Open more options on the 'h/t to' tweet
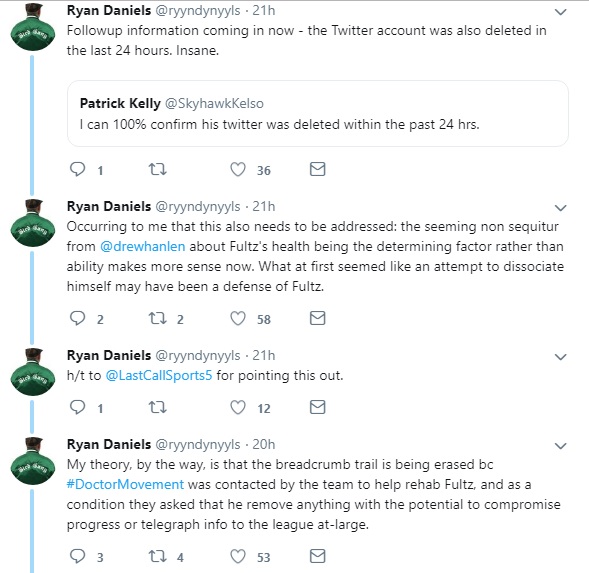Screen dimensions: 589x573 tap(560, 357)
